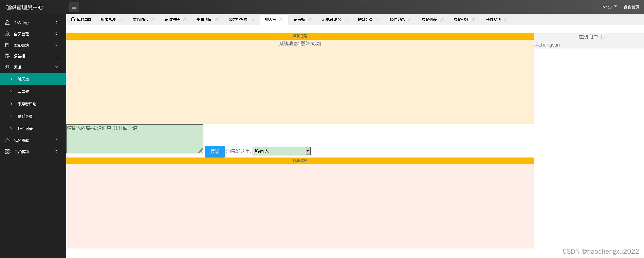Switch to the 爱心时讯 tab

pos(140,19)
